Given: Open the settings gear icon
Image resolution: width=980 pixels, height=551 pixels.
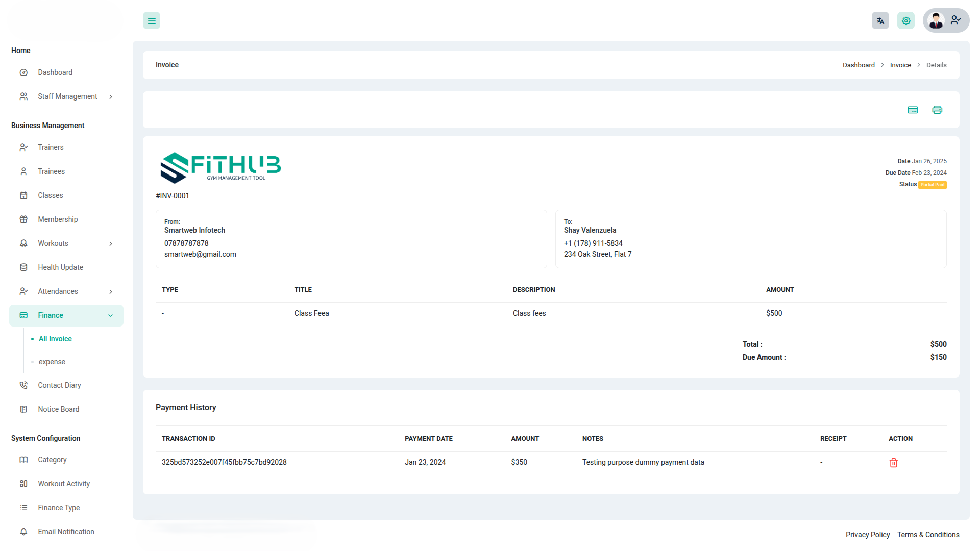Looking at the screenshot, I should [906, 21].
